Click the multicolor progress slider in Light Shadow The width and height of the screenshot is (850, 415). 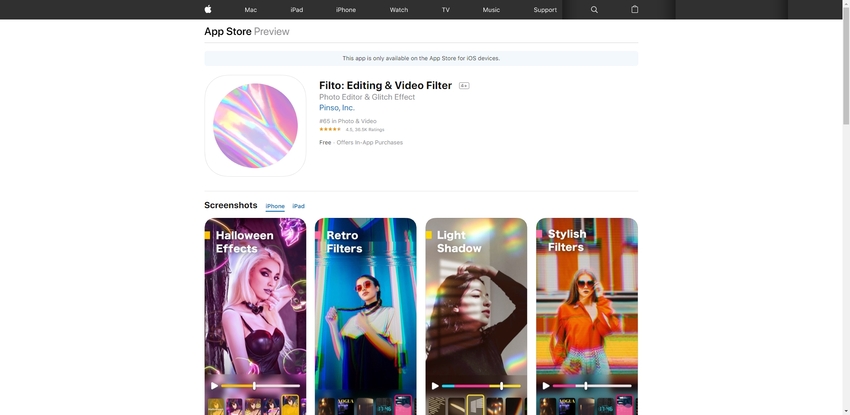click(481, 386)
